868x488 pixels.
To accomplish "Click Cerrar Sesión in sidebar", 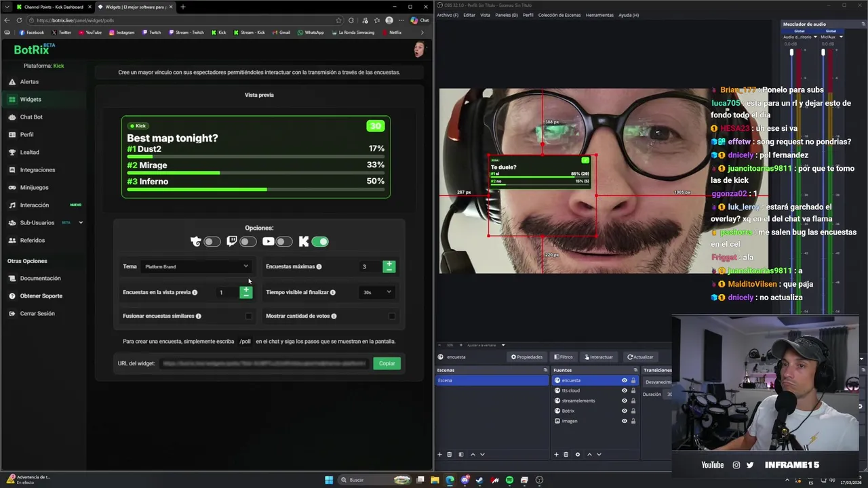I will 37,313.
